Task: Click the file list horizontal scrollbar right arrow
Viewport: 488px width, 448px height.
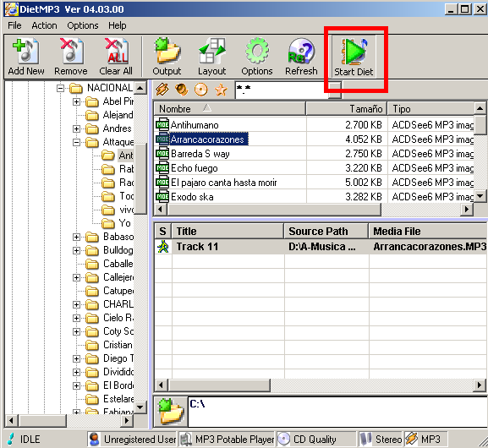Action: [x=467, y=210]
